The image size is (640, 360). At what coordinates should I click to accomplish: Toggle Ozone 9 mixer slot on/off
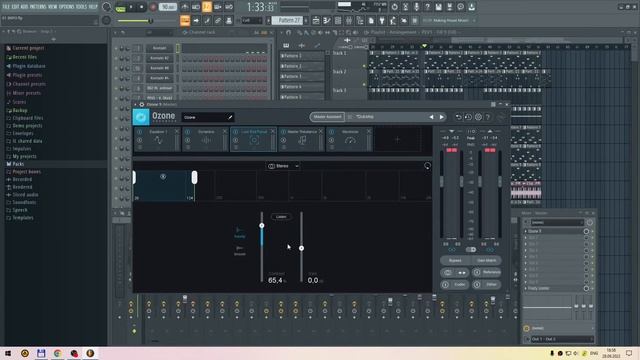pos(586,231)
